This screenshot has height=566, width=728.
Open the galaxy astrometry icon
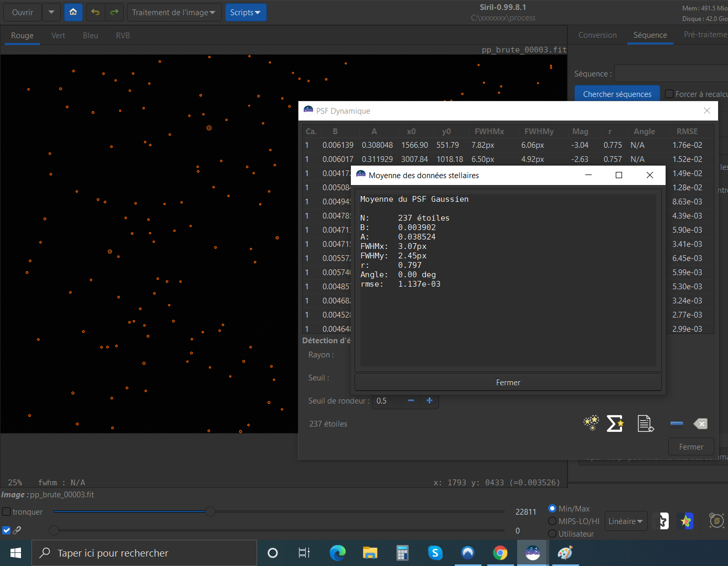(x=716, y=520)
